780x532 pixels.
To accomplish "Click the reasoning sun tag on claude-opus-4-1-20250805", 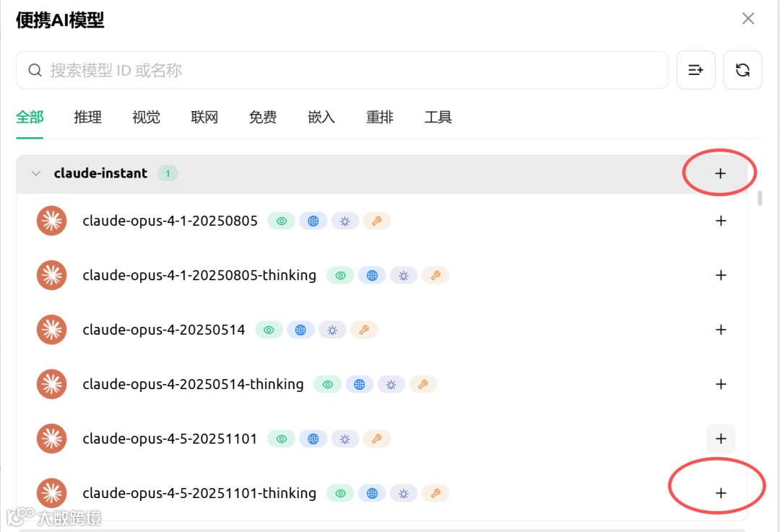I will 344,221.
